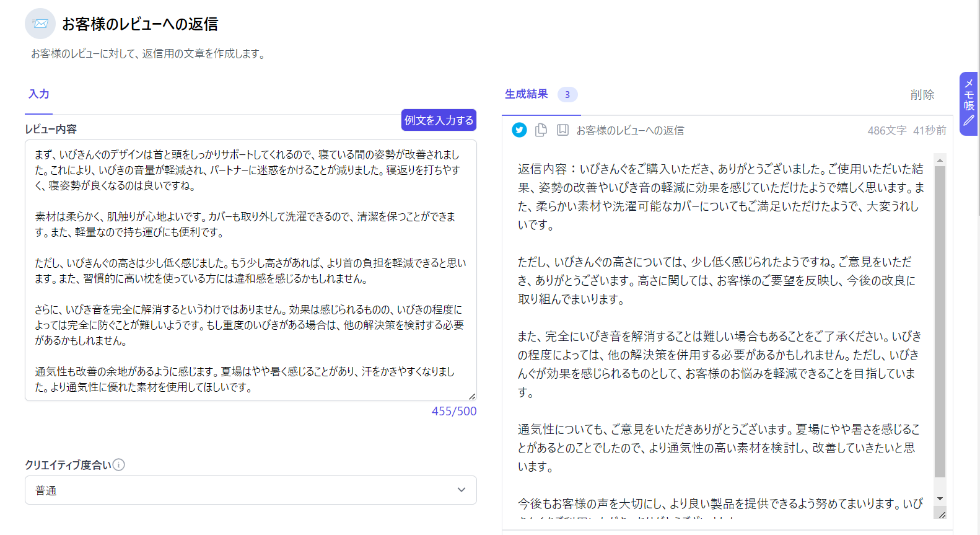This screenshot has width=980, height=535.
Task: Click the result scrollbar up arrow
Action: pyautogui.click(x=940, y=161)
